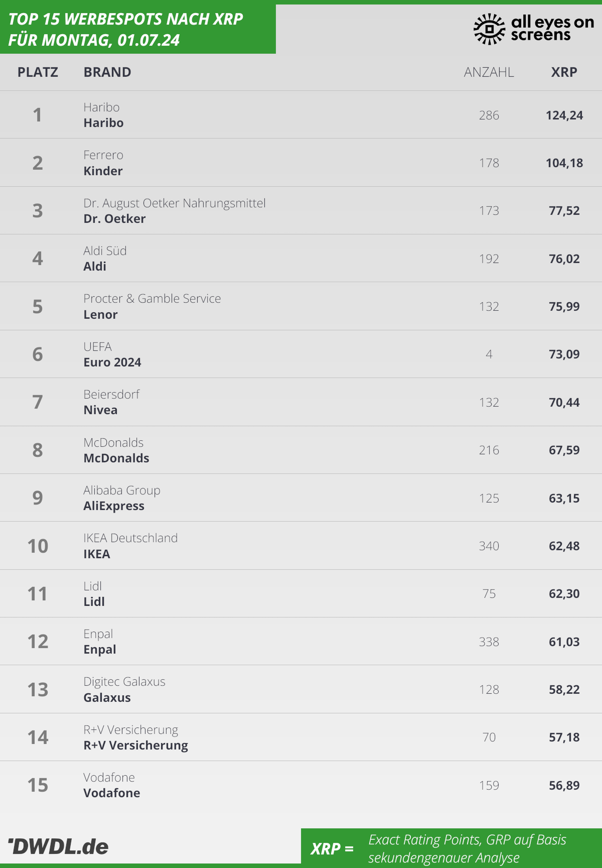
Task: Click the XRP definition text in footer
Action: 467,848
